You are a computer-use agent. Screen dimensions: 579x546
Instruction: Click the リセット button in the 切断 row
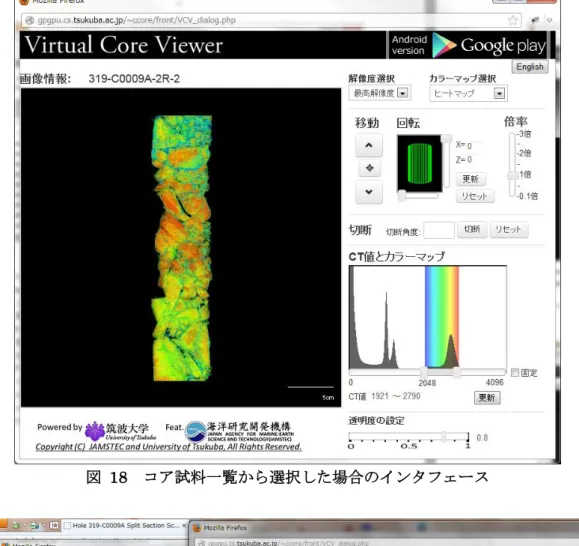(x=508, y=229)
